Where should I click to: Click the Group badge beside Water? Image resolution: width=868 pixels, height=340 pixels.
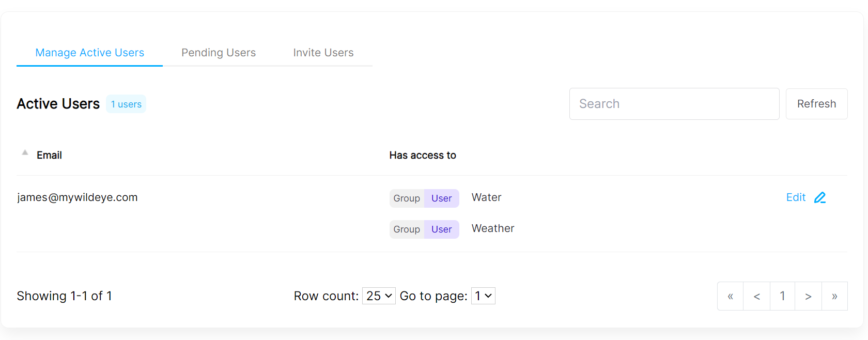407,198
